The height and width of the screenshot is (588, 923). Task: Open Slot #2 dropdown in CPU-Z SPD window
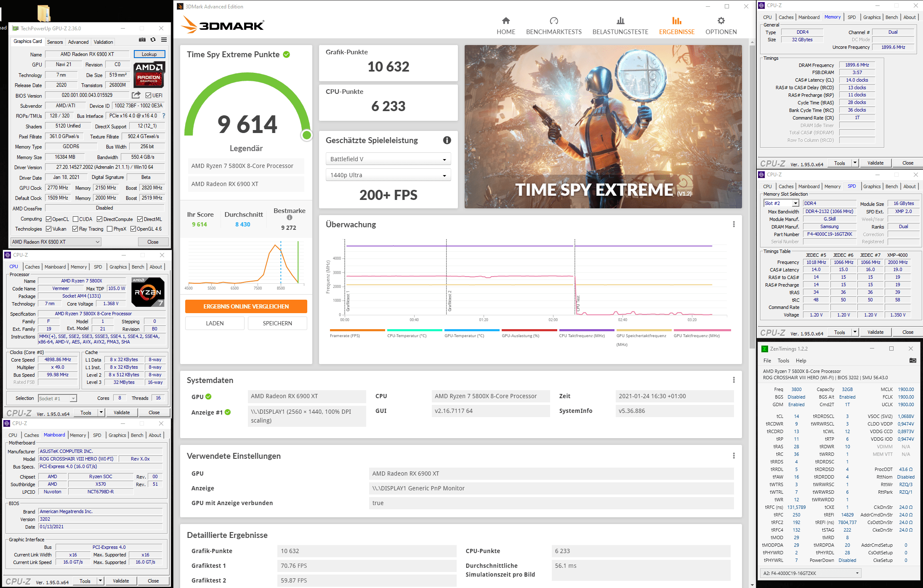click(782, 203)
